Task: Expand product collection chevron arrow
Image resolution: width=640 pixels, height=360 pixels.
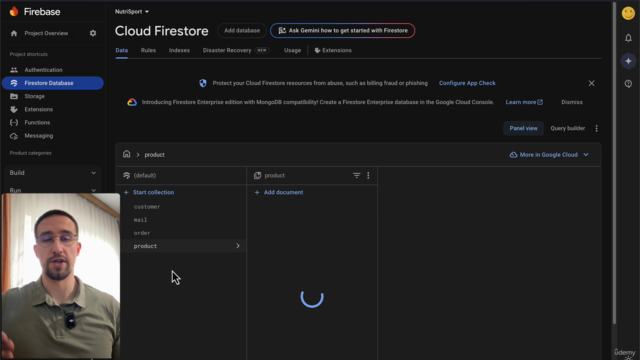Action: coord(238,246)
